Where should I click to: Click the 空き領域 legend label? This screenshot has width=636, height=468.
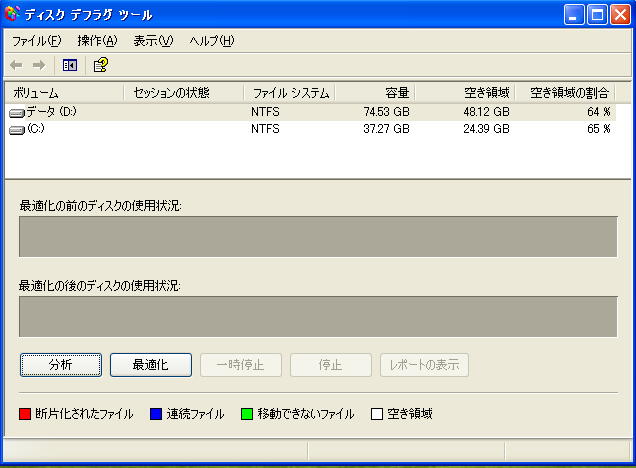tap(410, 414)
